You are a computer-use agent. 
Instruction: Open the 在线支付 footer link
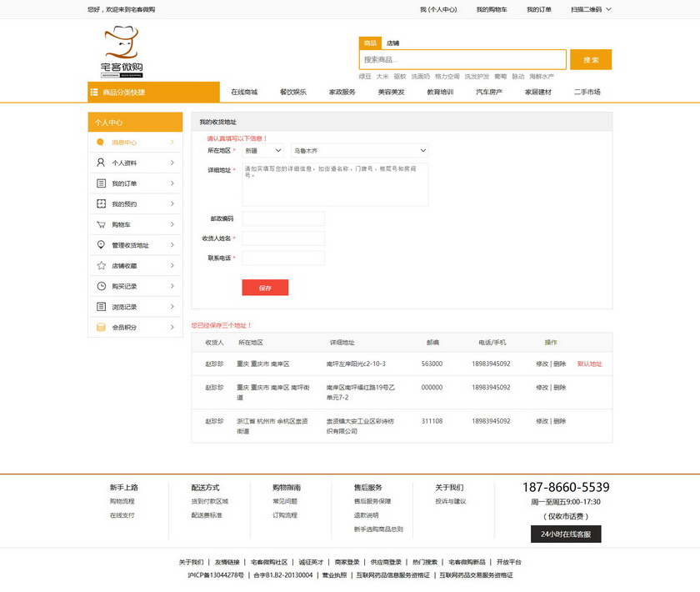pyautogui.click(x=122, y=515)
